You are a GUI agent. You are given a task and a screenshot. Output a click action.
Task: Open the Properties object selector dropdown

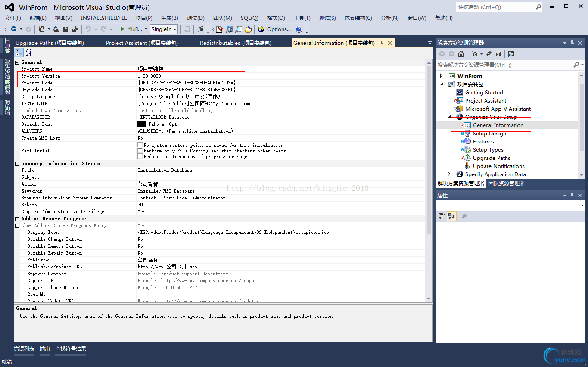pyautogui.click(x=583, y=206)
